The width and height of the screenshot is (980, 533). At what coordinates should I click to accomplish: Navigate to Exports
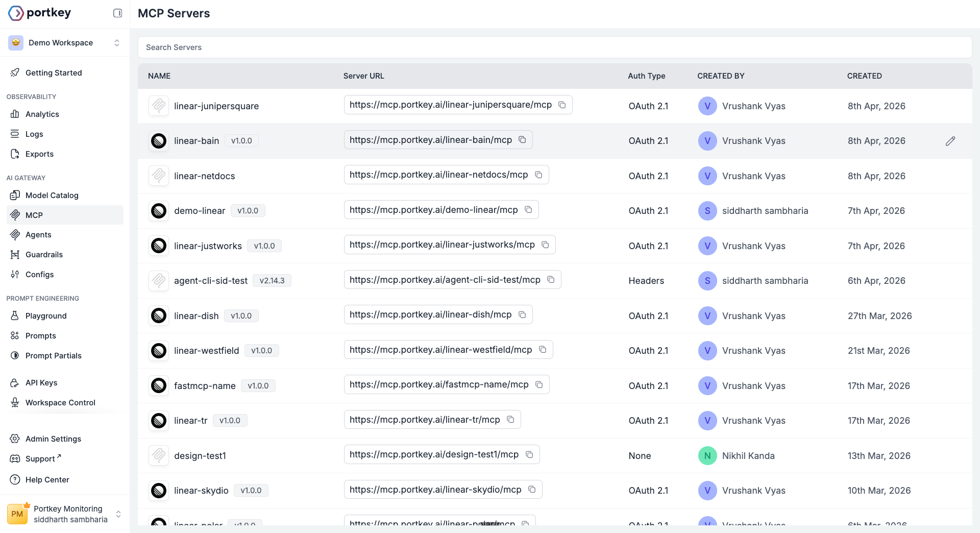pyautogui.click(x=65, y=154)
